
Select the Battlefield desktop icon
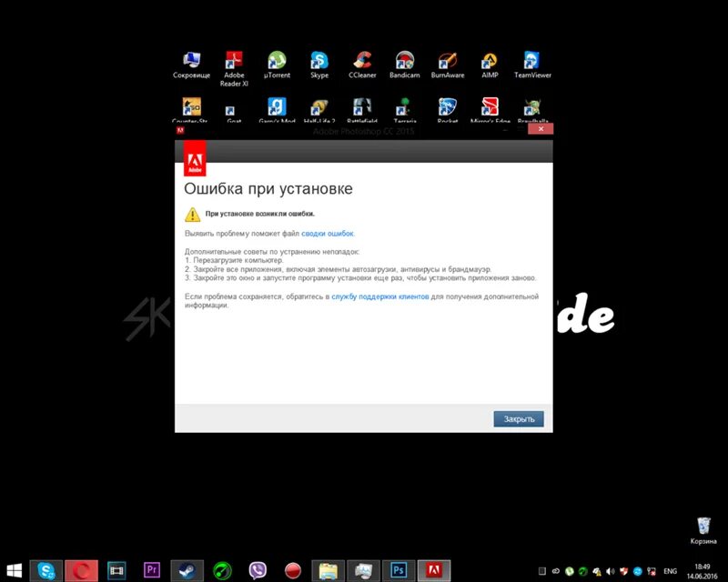(x=362, y=109)
